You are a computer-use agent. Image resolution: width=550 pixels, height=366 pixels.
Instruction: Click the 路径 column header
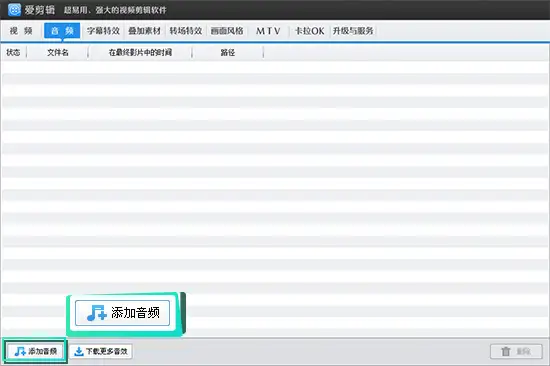(x=228, y=53)
